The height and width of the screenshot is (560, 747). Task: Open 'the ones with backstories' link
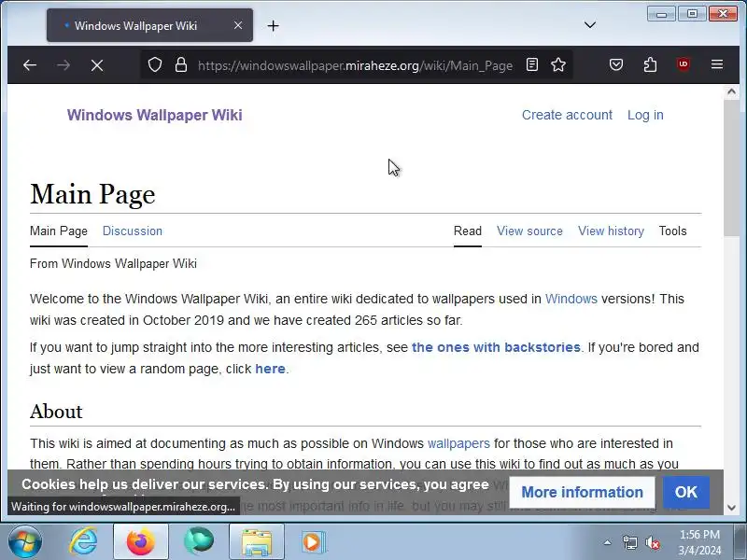pos(496,347)
